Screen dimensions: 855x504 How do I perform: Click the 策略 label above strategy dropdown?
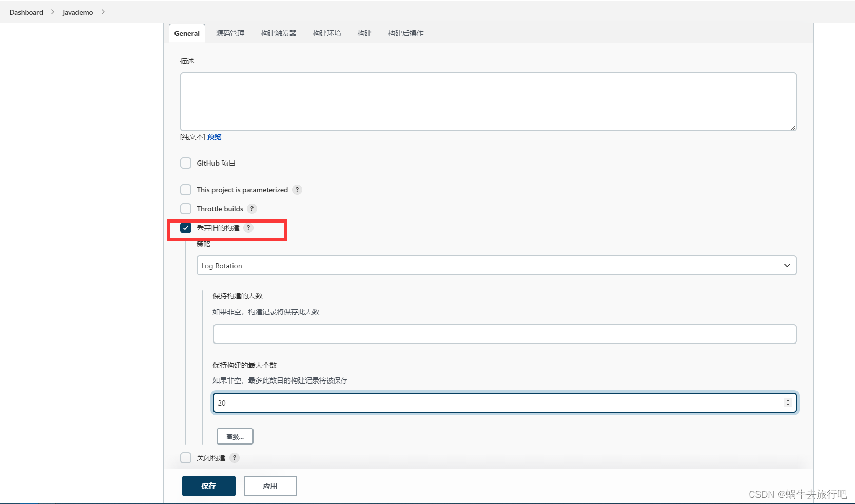[x=203, y=244]
